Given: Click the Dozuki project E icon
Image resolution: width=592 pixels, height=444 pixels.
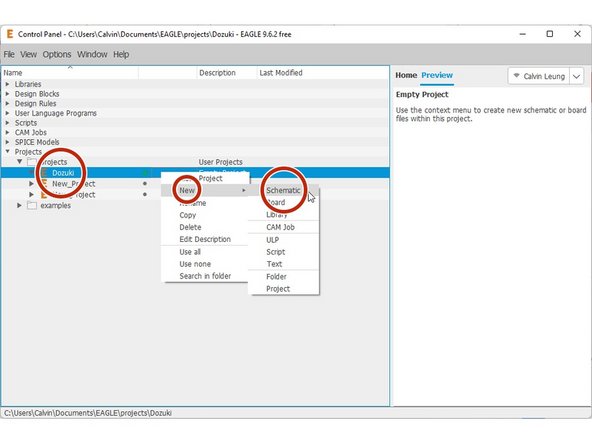Looking at the screenshot, I should click(x=44, y=173).
